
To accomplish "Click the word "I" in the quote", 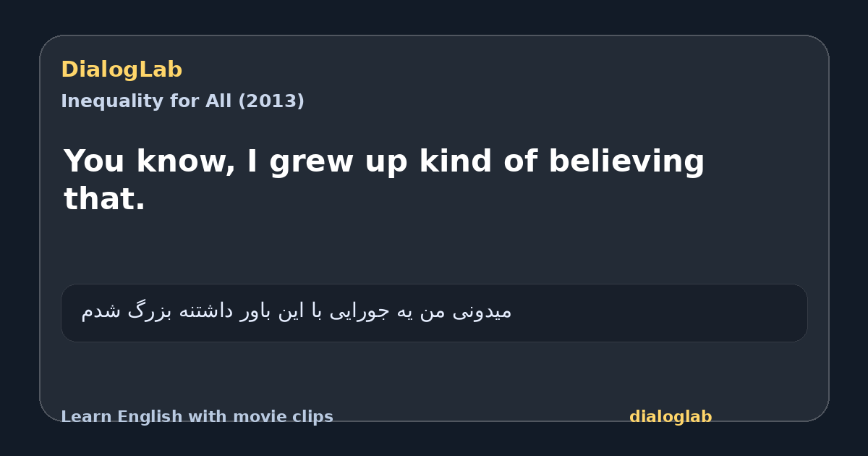I will [x=252, y=161].
